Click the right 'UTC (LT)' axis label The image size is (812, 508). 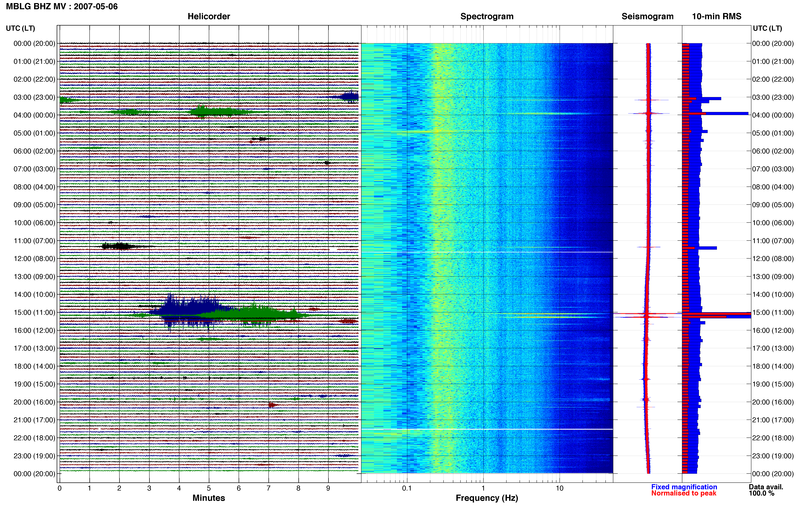click(767, 28)
